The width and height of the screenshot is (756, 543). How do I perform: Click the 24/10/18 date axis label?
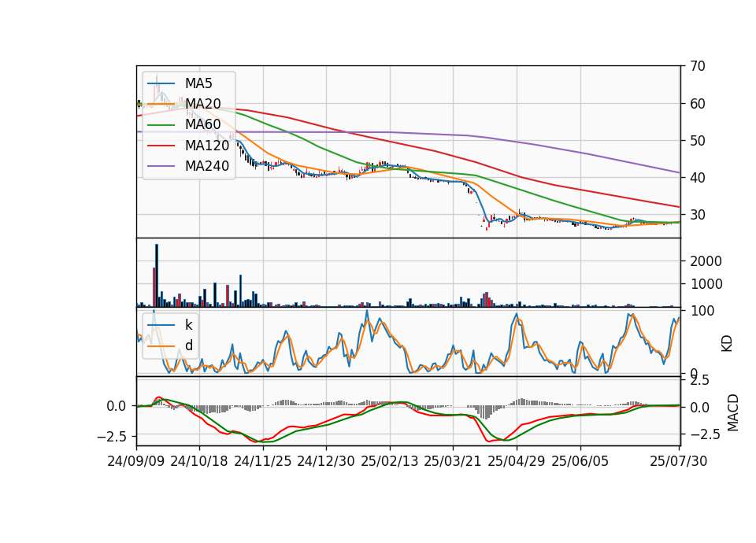pos(199,461)
